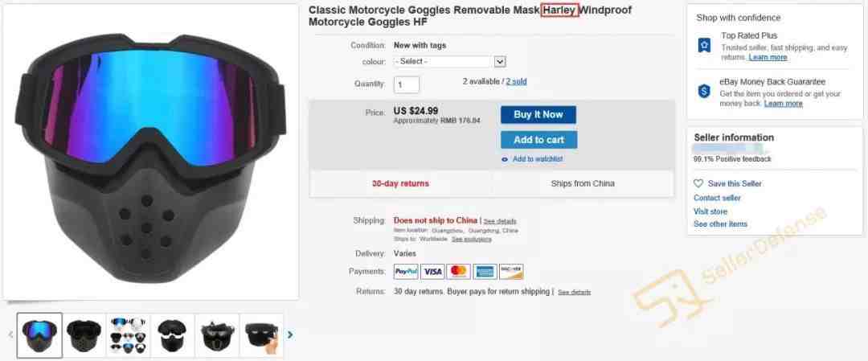
Task: Click the Buy It Now button
Action: (538, 115)
